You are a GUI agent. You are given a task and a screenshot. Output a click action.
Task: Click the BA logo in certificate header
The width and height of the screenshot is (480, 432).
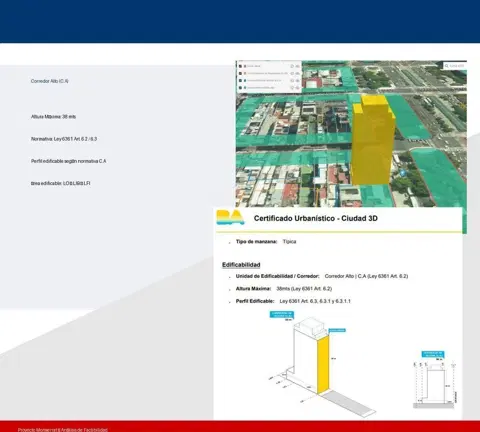pyautogui.click(x=230, y=217)
